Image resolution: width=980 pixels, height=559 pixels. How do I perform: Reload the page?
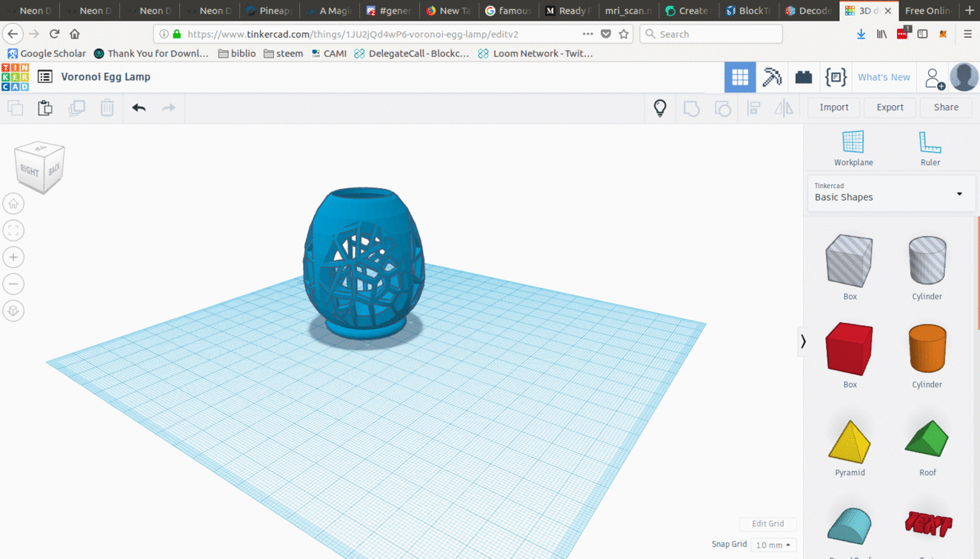click(x=54, y=34)
